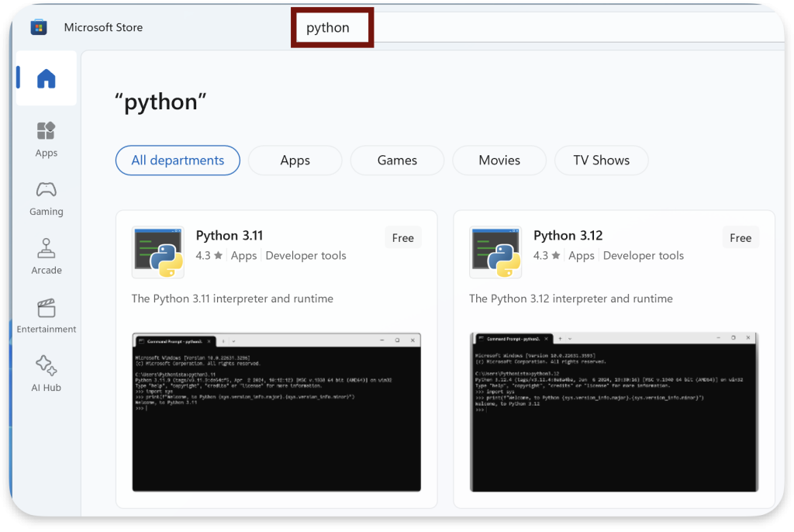794x532 pixels.
Task: Open AI Hub from the sidebar
Action: [x=46, y=375]
